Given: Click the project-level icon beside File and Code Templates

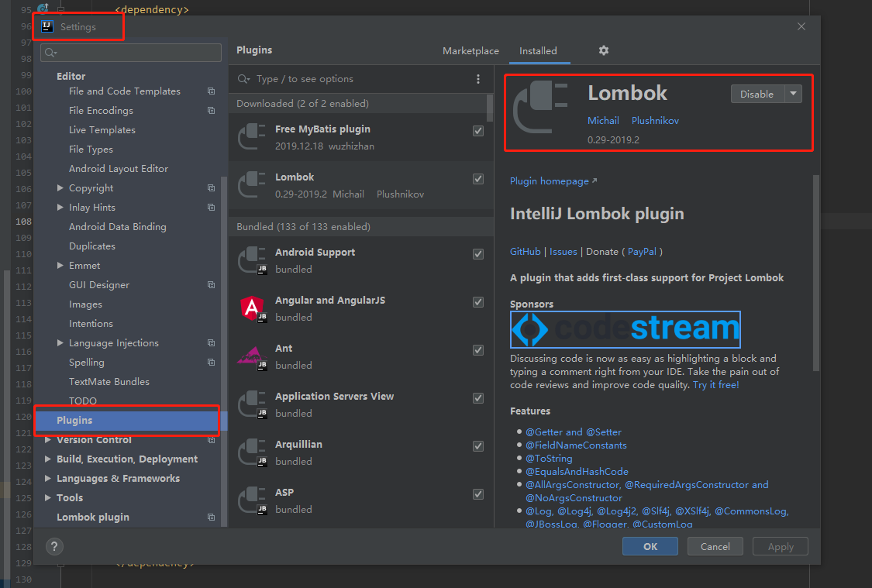Looking at the screenshot, I should pos(212,91).
